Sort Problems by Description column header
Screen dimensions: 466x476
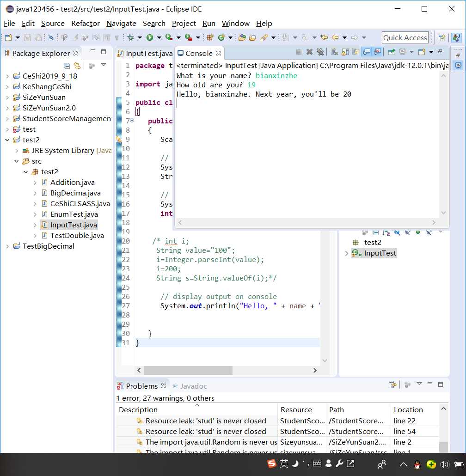[x=196, y=409]
